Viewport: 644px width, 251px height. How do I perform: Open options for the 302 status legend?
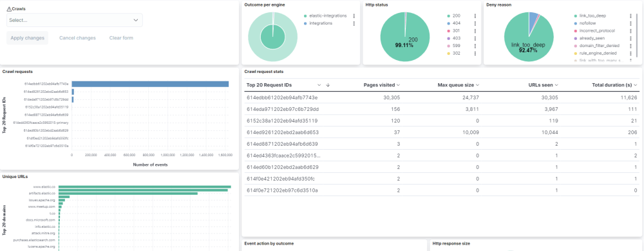tap(475, 54)
